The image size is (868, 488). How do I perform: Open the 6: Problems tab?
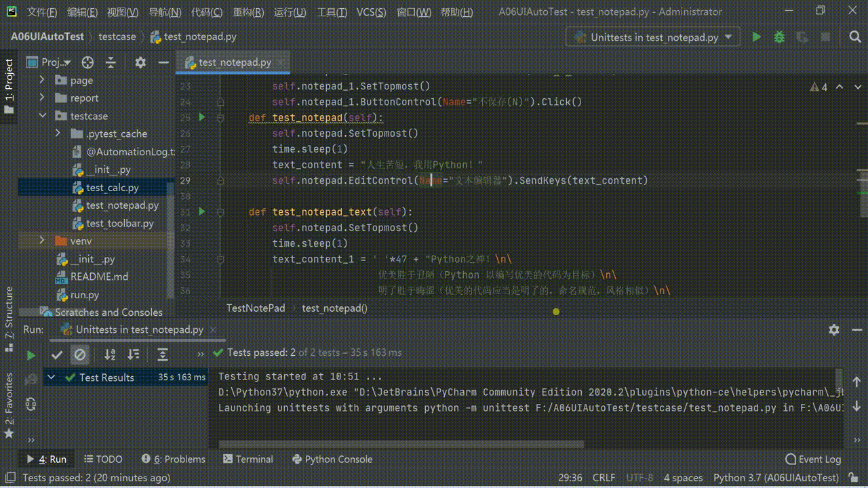click(173, 459)
